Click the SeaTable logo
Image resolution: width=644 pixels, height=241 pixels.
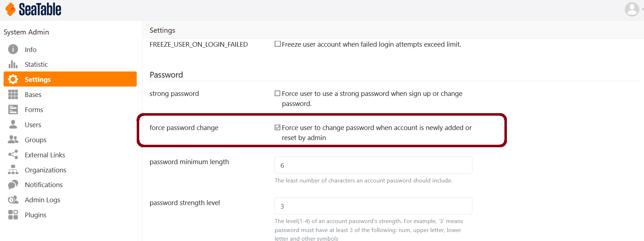point(33,9)
